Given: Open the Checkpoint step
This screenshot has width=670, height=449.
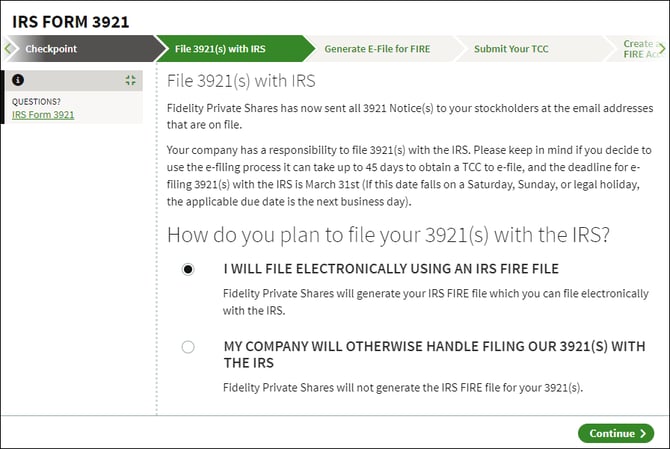Looking at the screenshot, I should click(51, 49).
